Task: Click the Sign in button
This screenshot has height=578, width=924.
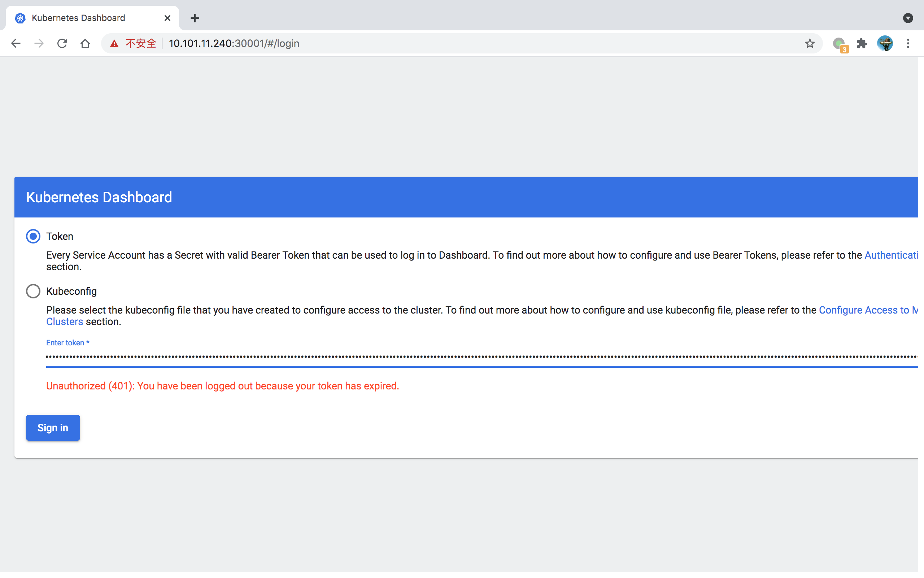Action: tap(53, 428)
